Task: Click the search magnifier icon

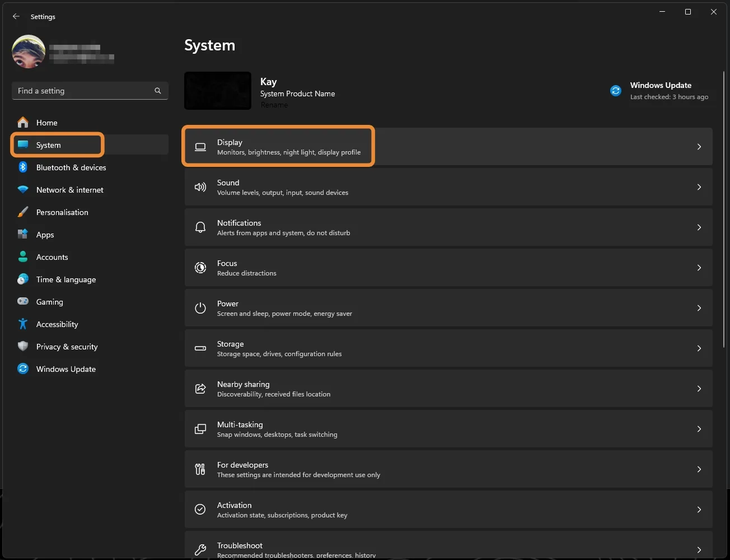Action: (x=158, y=91)
